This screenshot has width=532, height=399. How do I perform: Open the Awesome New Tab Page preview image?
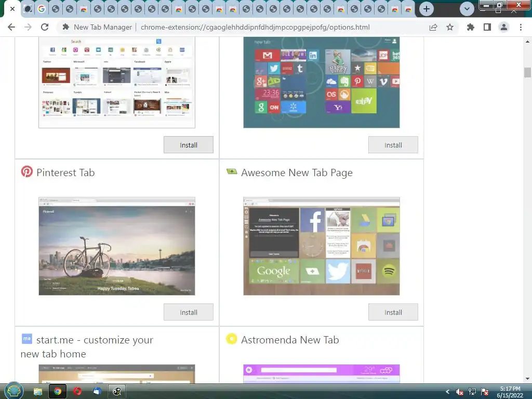pos(321,246)
